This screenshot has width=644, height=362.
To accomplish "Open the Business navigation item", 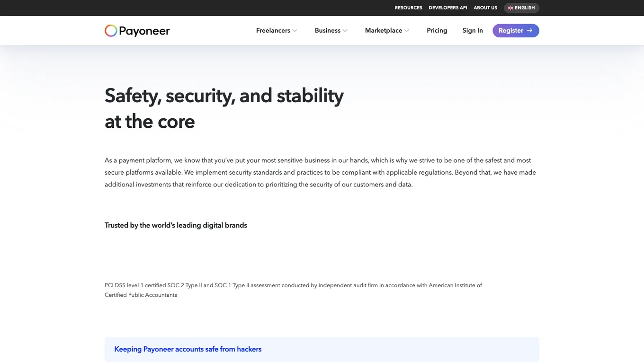I will 331,31.
